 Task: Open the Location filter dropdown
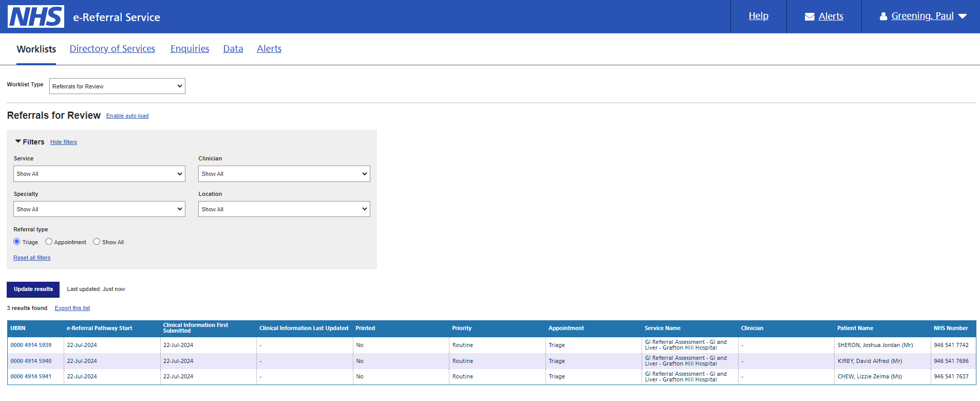coord(284,209)
